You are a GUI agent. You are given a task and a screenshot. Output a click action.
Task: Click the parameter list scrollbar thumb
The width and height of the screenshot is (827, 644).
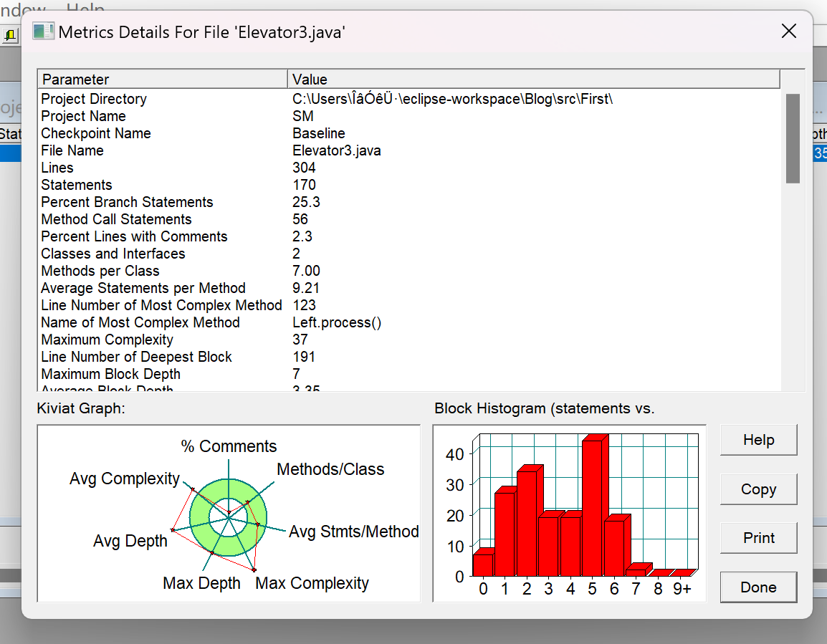point(792,138)
